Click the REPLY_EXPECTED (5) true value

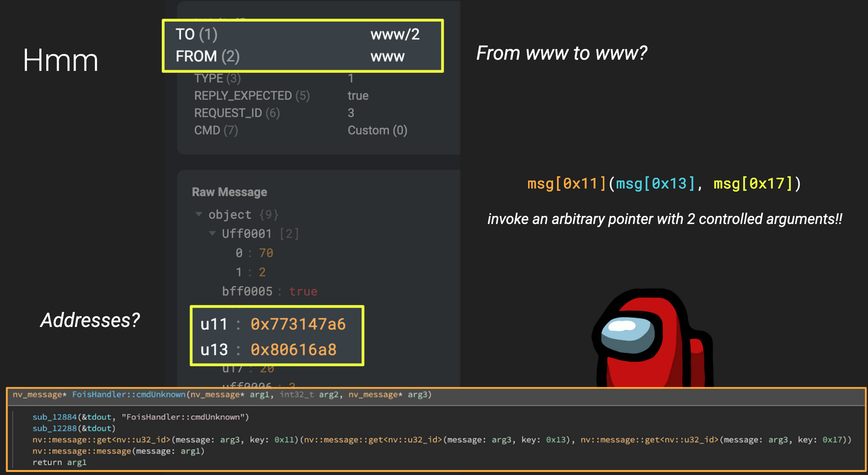(x=358, y=96)
